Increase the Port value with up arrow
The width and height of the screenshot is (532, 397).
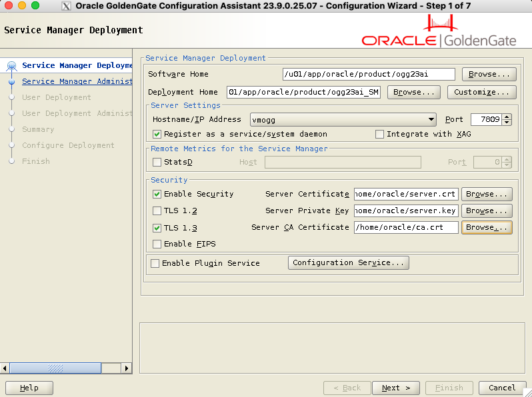pyautogui.click(x=507, y=117)
